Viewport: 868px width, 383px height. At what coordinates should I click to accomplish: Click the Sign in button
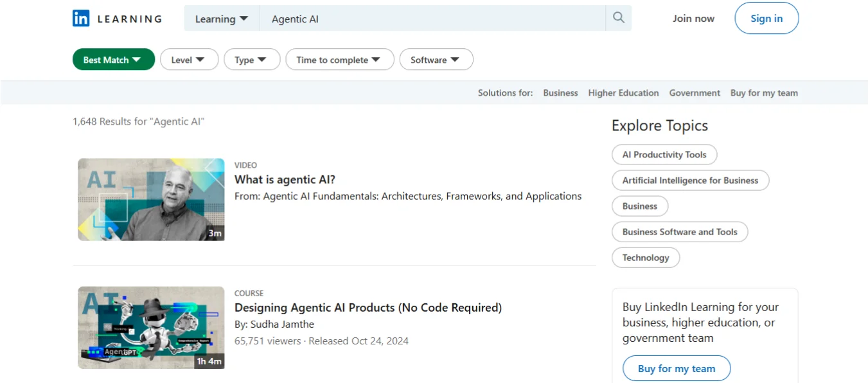click(x=766, y=18)
